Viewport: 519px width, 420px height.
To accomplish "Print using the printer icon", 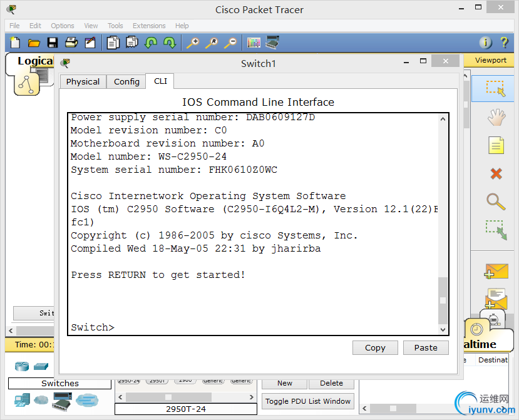I will 71,43.
